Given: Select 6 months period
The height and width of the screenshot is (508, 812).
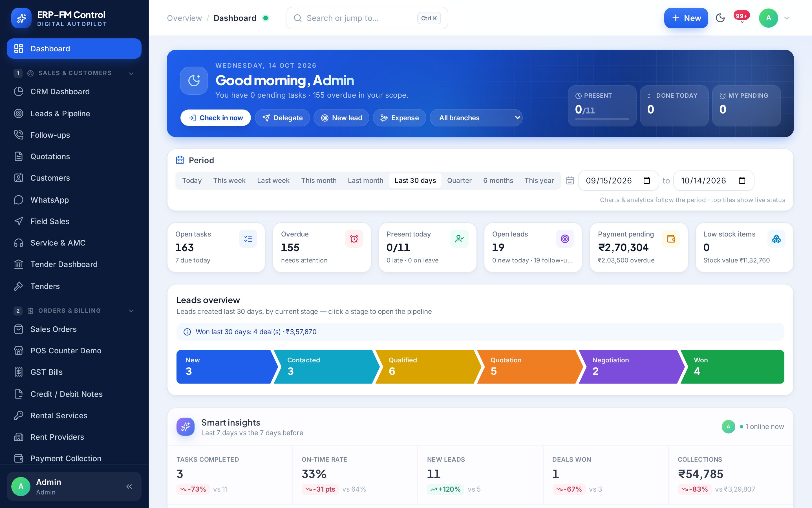Looking at the screenshot, I should click(498, 180).
